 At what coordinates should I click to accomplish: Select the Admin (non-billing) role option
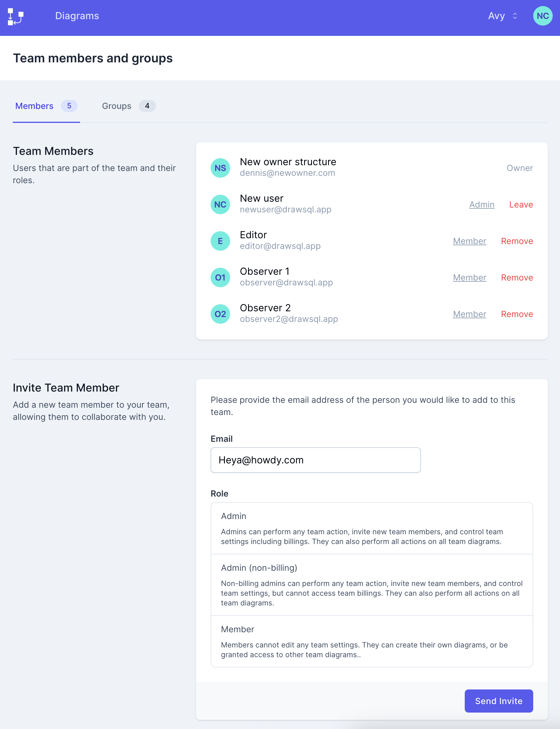pyautogui.click(x=372, y=585)
